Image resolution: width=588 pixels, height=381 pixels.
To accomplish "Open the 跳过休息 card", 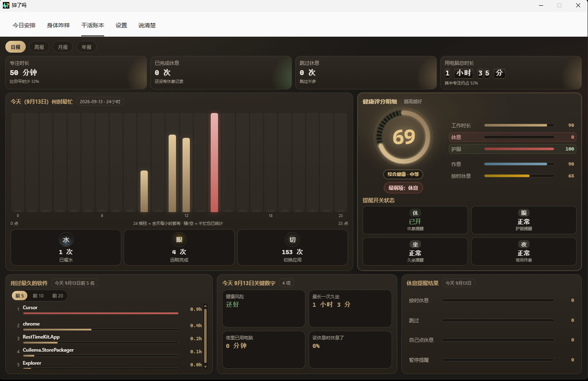I will coord(366,73).
